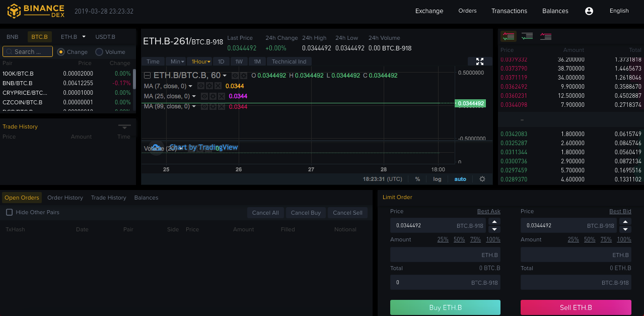Click the Sell ETH.B button
The width and height of the screenshot is (644, 316).
(576, 307)
